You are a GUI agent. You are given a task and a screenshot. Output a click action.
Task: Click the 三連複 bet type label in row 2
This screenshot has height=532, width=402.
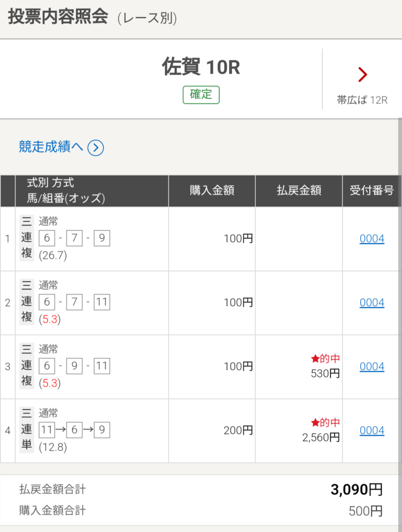tap(27, 302)
